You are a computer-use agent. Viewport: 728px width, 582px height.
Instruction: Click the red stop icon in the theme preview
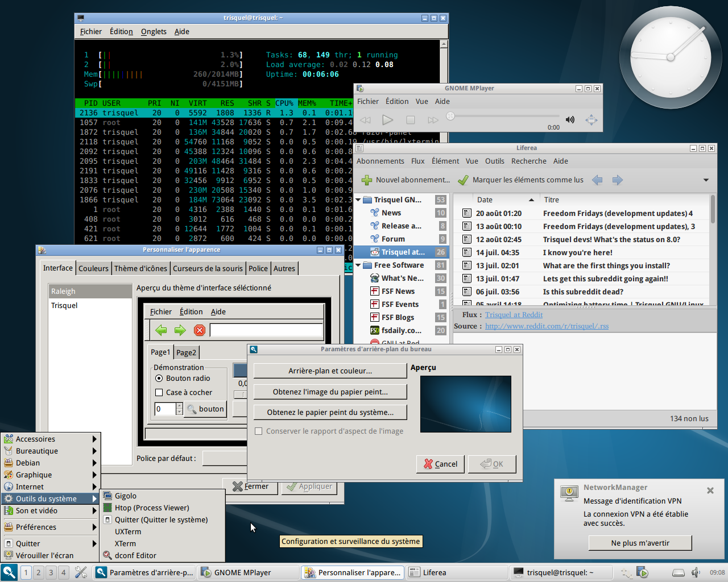coord(200,330)
